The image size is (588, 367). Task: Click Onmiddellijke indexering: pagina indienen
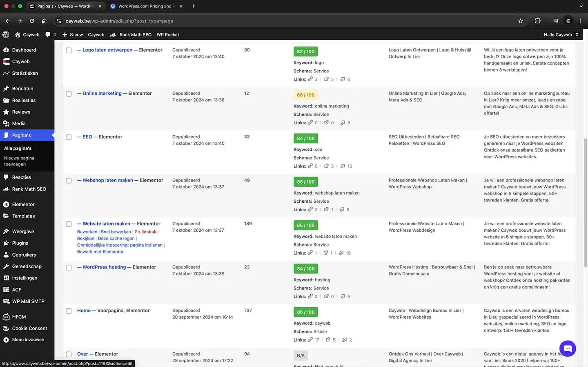[120, 245]
